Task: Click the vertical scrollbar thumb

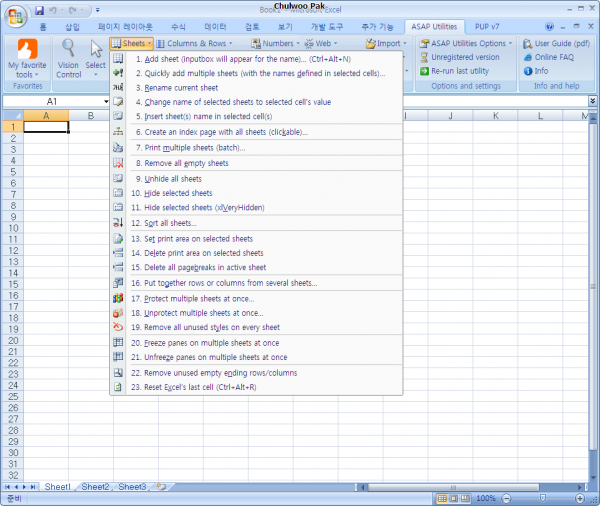Action: [x=593, y=286]
